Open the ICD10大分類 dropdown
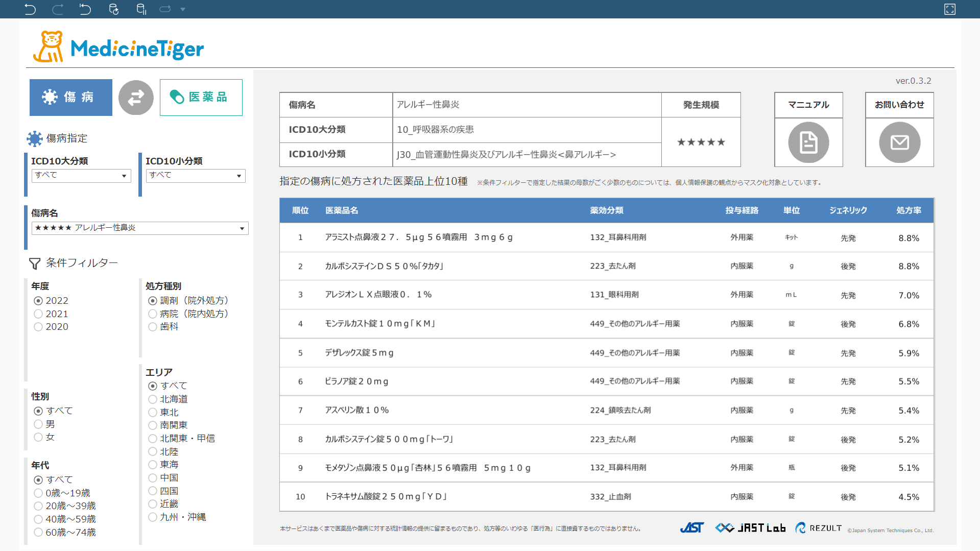Viewport: 980px width, 551px height. [81, 176]
